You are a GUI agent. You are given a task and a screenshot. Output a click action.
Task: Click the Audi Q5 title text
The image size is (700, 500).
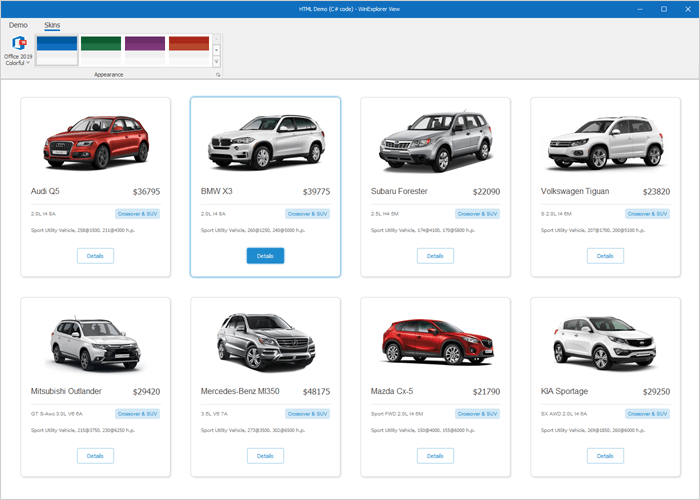pyautogui.click(x=45, y=191)
